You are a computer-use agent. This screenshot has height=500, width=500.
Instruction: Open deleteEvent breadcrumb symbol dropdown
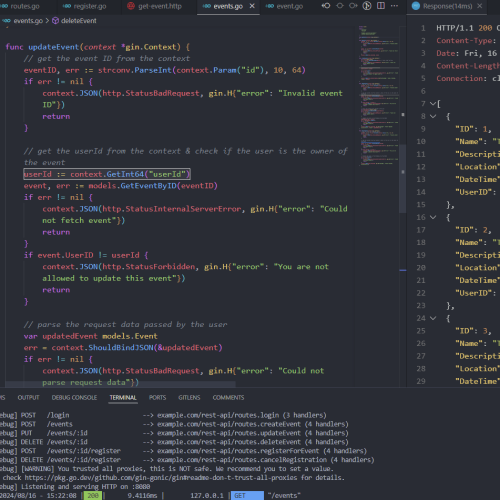pyautogui.click(x=79, y=21)
